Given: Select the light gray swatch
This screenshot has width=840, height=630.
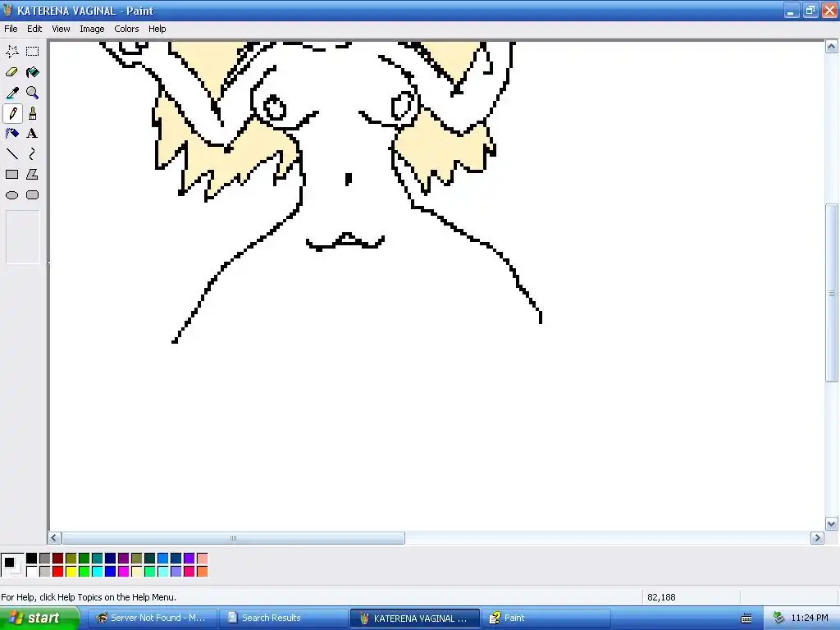Looking at the screenshot, I should [44, 571].
